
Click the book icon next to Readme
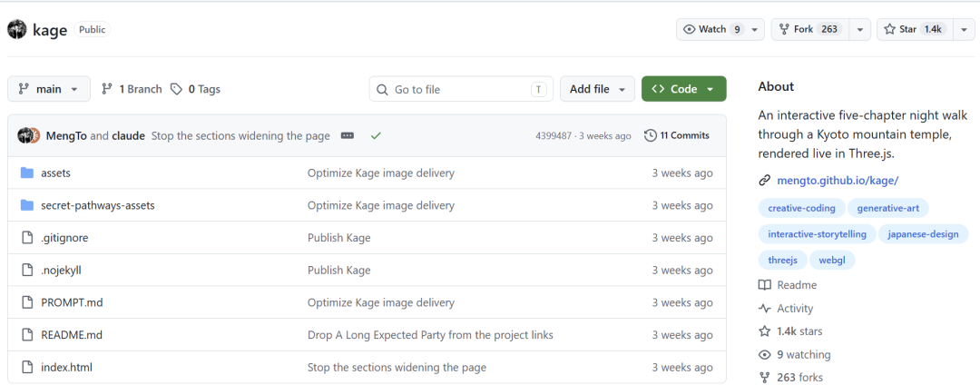(764, 285)
